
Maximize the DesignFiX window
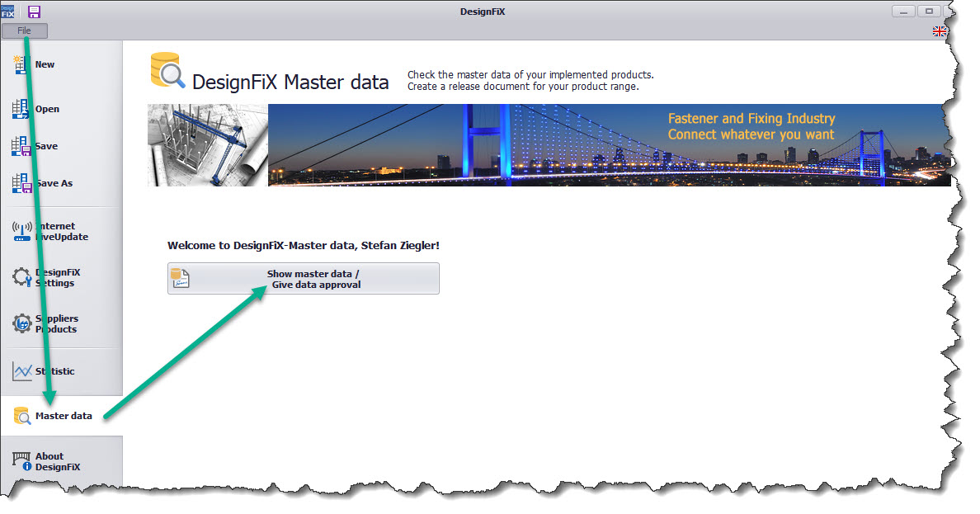click(x=929, y=12)
